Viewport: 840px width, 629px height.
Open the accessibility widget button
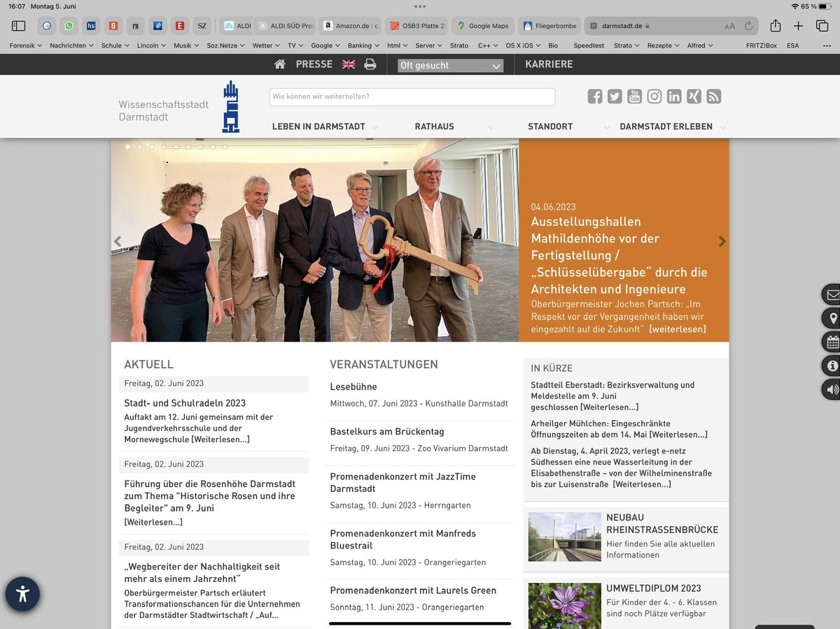[x=22, y=595]
